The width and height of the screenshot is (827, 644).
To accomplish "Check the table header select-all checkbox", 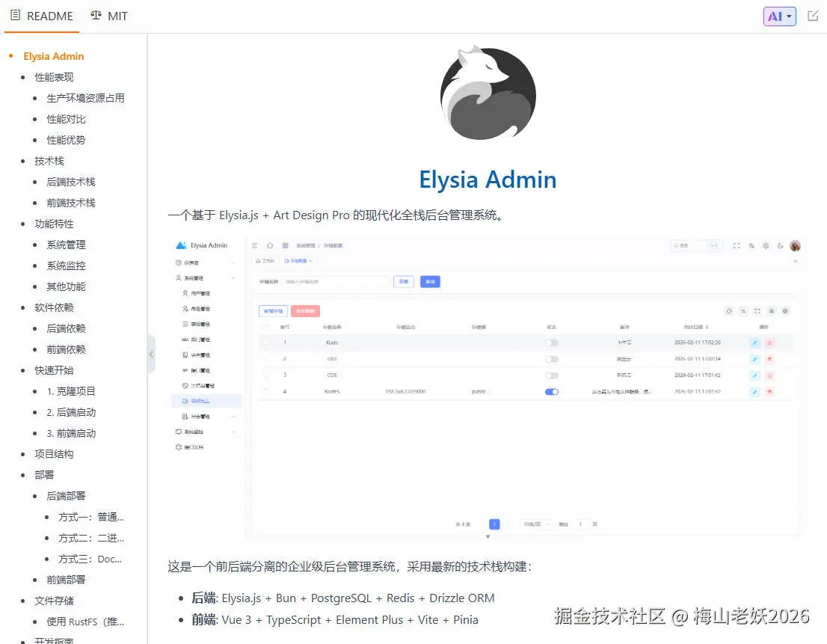I will click(266, 327).
